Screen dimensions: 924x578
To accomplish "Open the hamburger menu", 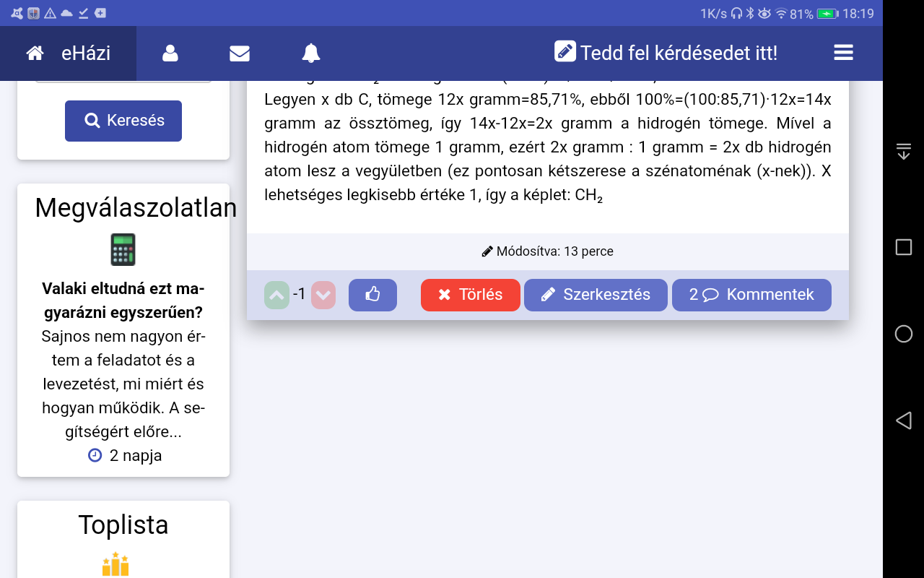I will [843, 53].
